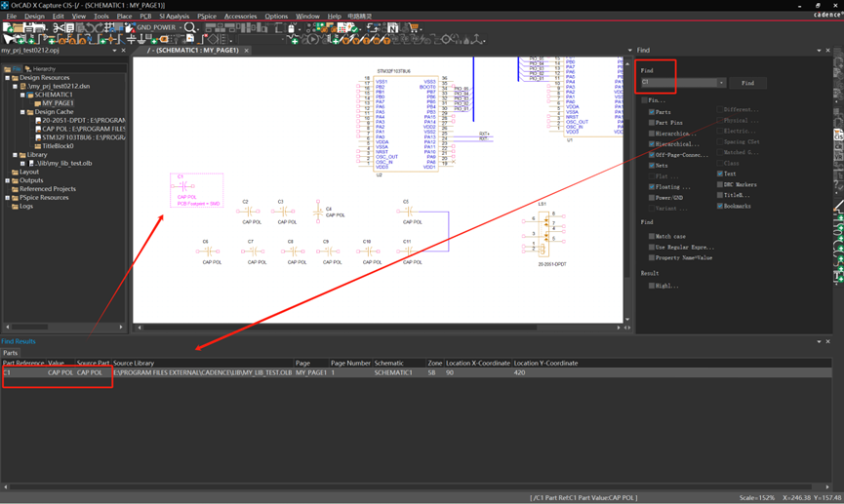Image resolution: width=844 pixels, height=504 pixels.
Task: Click the capacitor C1 symbol on schematic
Action: tap(183, 186)
